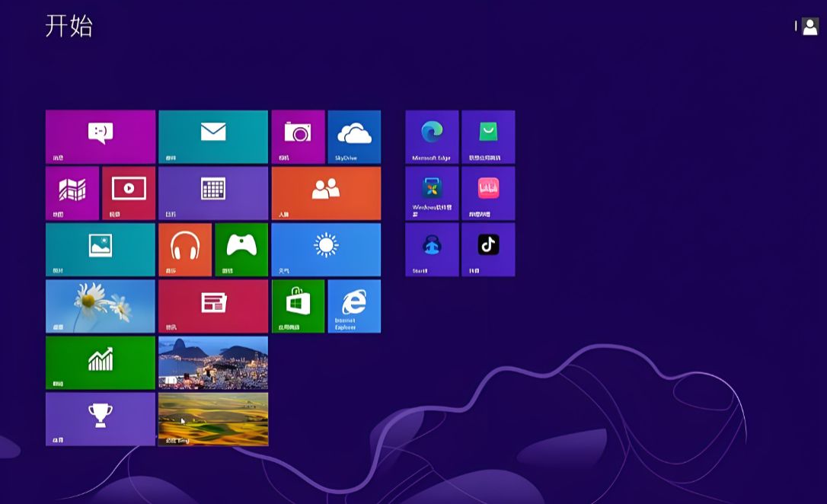The width and height of the screenshot is (827, 504).
Task: Launch the Store tile with shopping bag
Action: 298,306
